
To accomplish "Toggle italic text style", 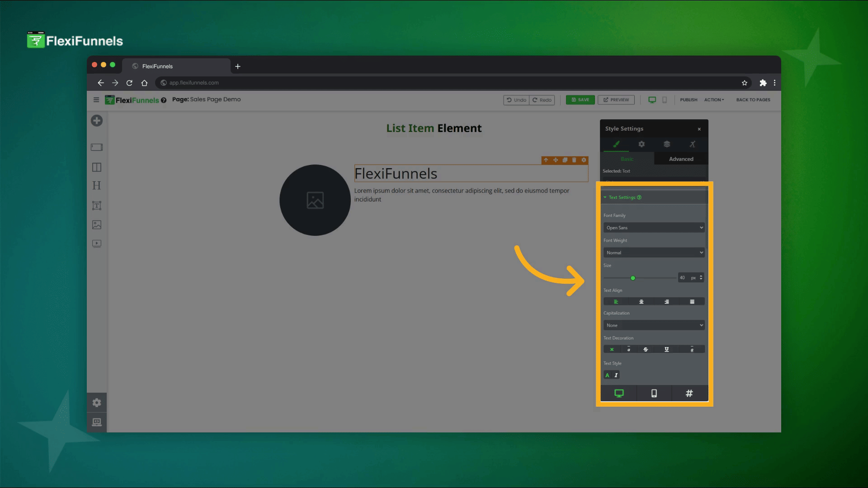I will coord(616,375).
